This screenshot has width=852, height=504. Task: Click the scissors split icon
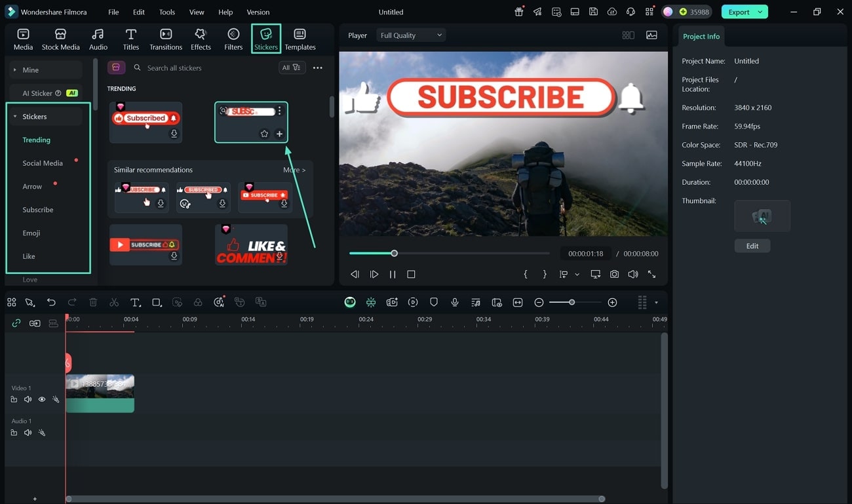click(x=114, y=302)
